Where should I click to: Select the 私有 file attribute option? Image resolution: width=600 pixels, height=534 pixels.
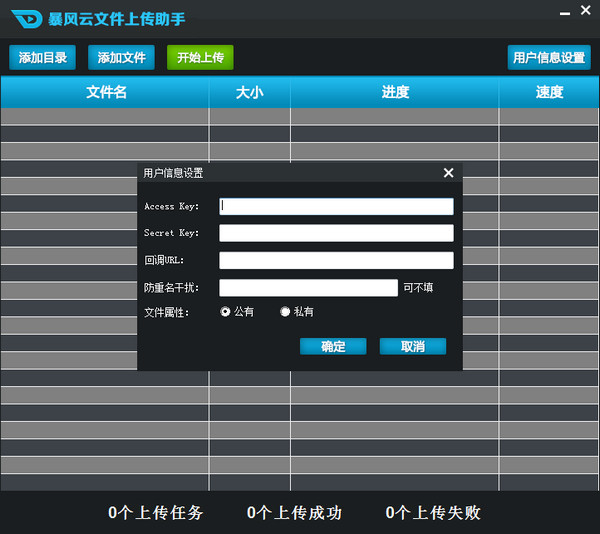(285, 312)
